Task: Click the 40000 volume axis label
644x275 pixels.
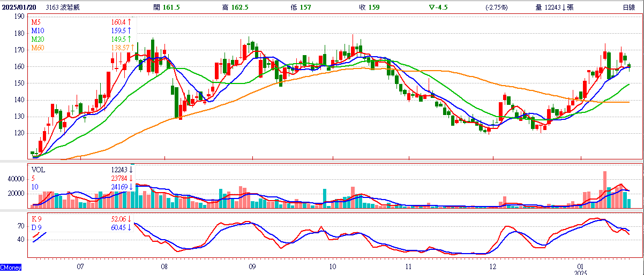Action: pyautogui.click(x=16, y=179)
